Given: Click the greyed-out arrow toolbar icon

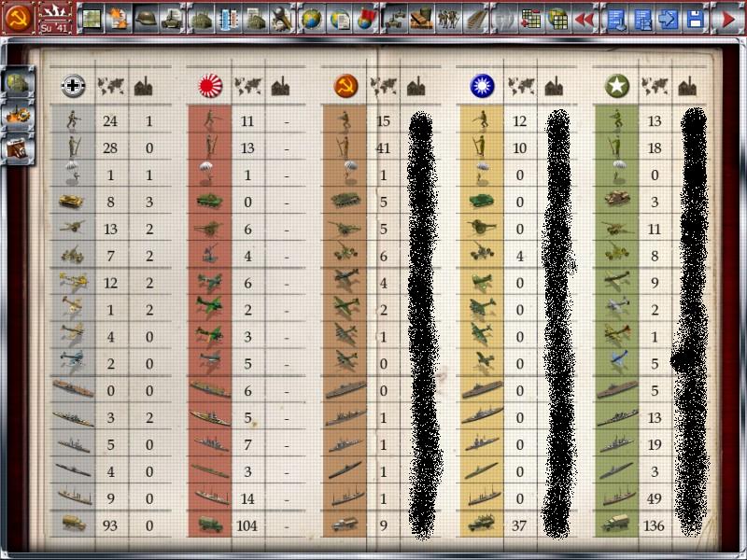Looking at the screenshot, I should point(503,19).
